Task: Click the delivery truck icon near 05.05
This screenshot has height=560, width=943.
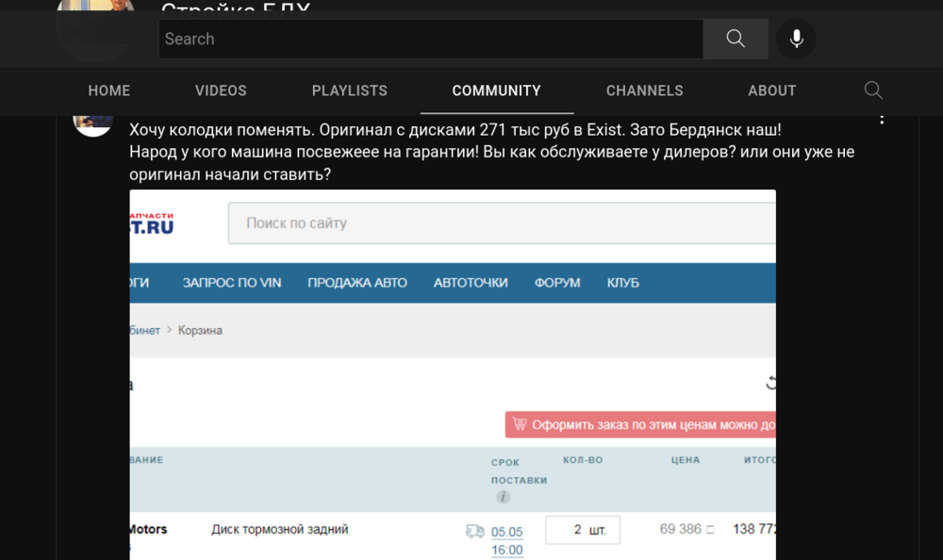Action: (x=474, y=531)
